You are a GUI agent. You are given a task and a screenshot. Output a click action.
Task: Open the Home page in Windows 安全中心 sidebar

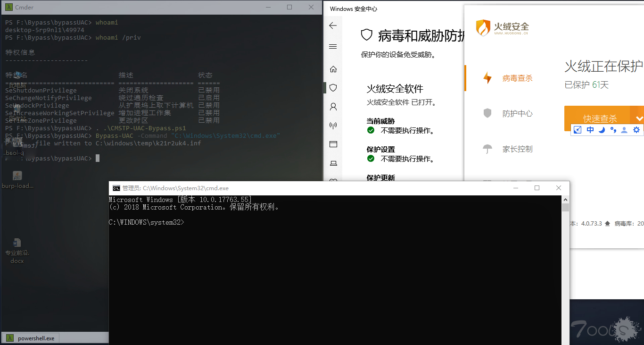pos(333,69)
